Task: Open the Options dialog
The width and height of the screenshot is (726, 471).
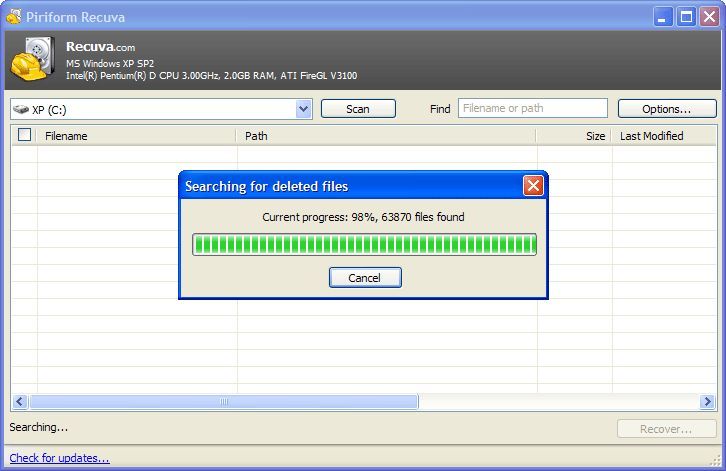Action: (667, 109)
